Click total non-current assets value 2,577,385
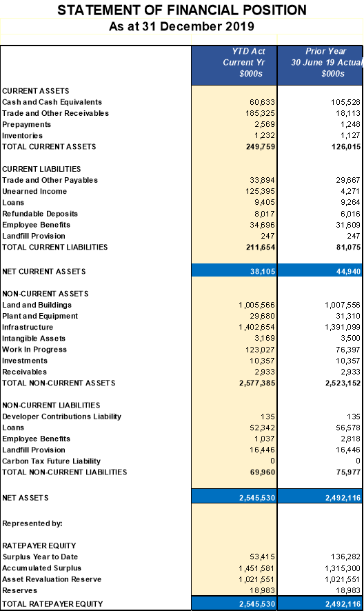This screenshot has width=364, height=611. point(257,383)
